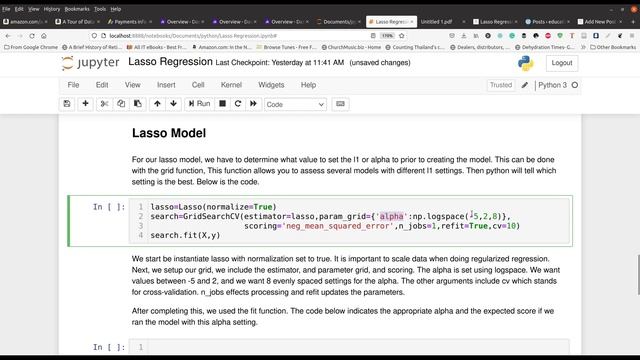
Task: Click the Lasso Model heading
Action: pos(169,133)
